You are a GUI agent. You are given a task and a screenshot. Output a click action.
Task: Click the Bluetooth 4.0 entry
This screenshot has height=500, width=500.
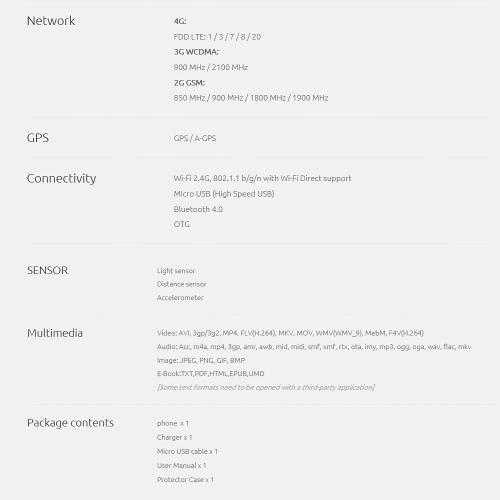(198, 209)
